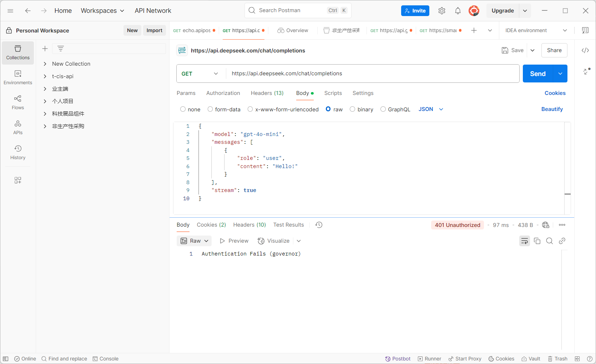Toggle line wrap in response

525,241
